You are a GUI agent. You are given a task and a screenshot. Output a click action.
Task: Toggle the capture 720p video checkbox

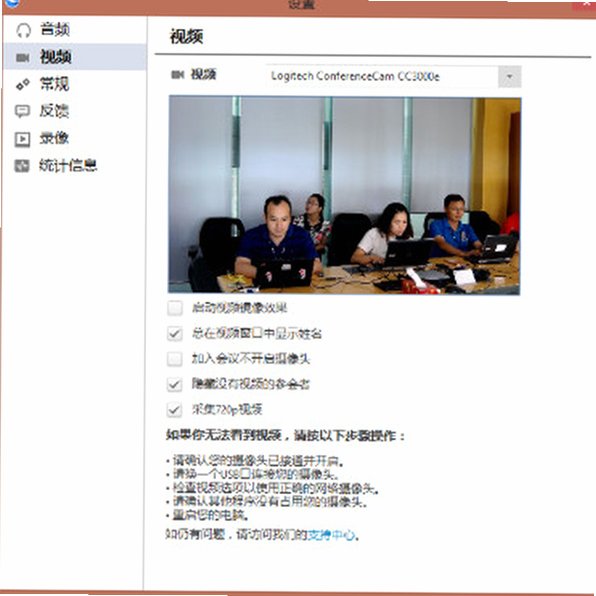coord(174,410)
